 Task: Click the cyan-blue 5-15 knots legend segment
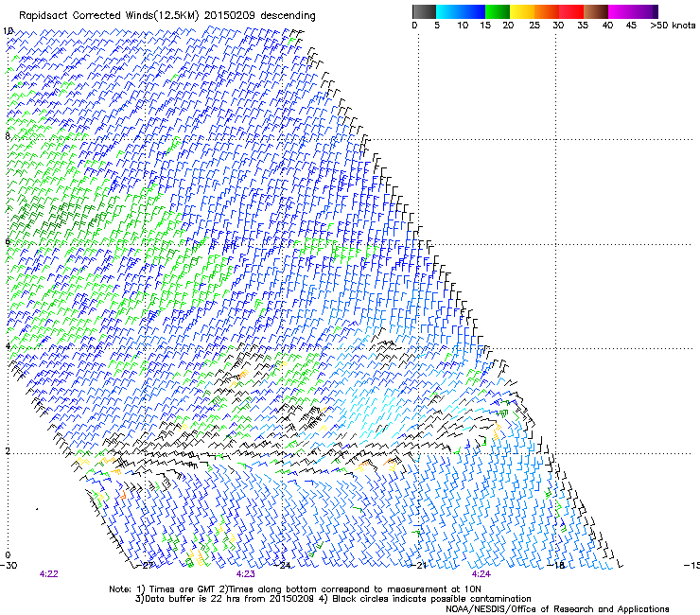coord(461,11)
